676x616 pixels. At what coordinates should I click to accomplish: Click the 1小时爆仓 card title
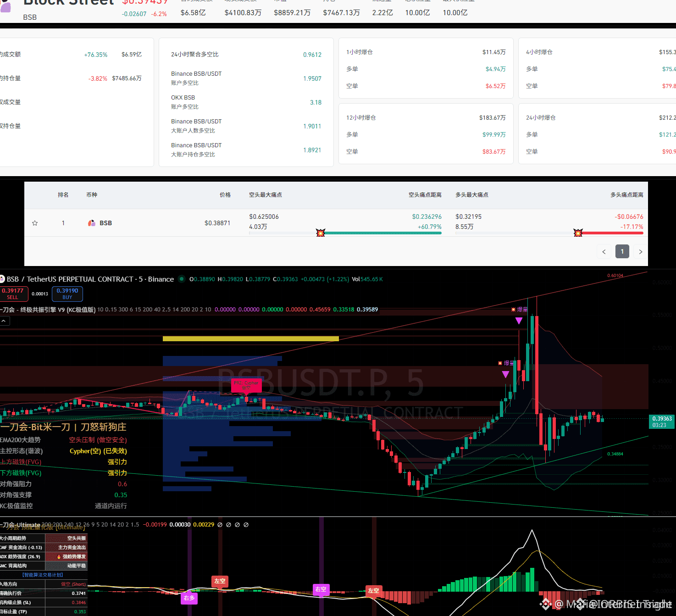click(360, 52)
